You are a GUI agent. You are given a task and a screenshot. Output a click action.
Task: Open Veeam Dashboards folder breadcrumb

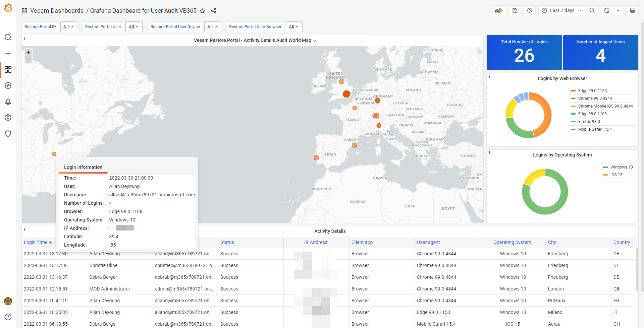[57, 11]
